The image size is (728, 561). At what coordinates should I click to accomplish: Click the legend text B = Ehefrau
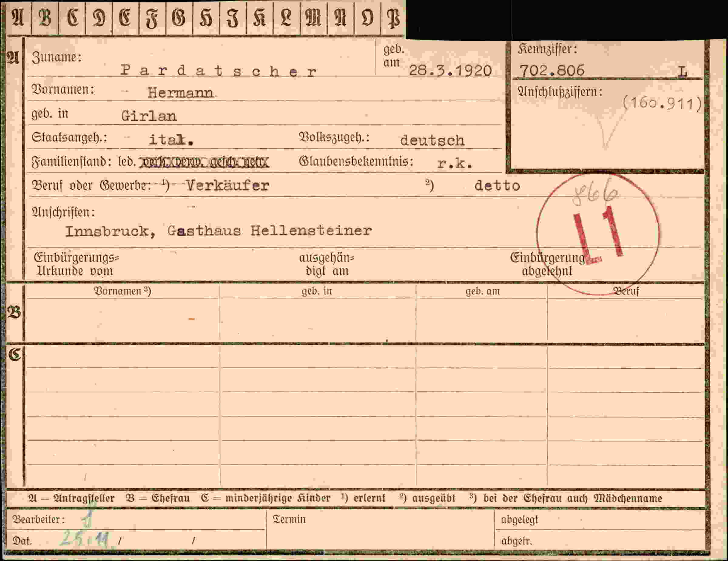click(158, 498)
